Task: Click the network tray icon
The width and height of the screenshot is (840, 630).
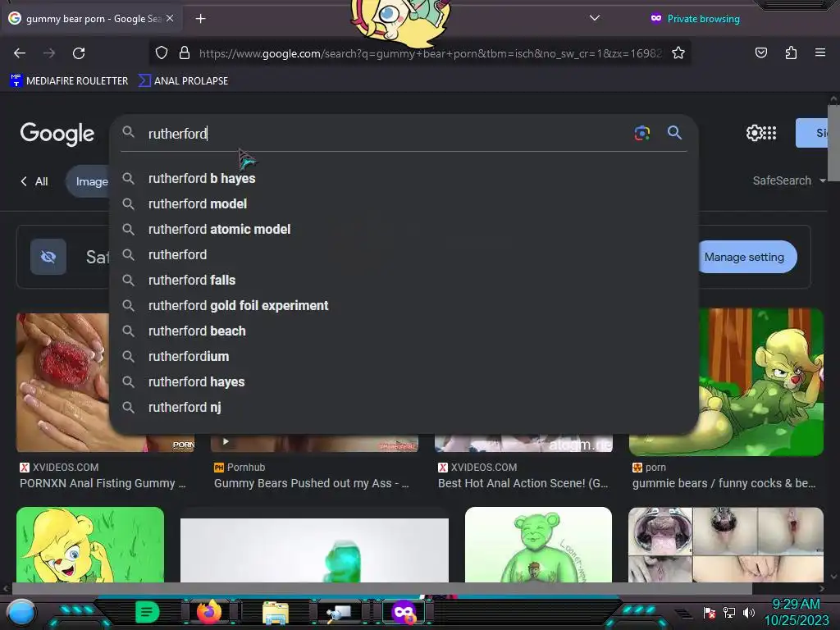Action: (729, 613)
